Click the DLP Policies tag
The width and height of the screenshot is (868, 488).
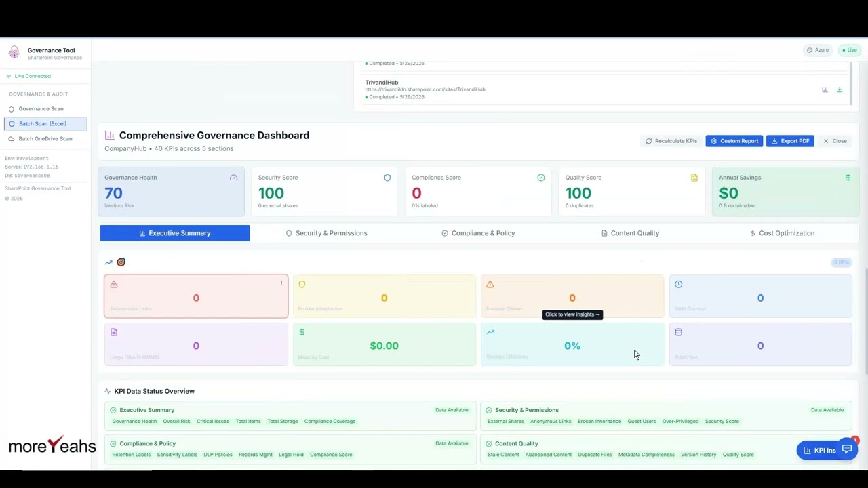218,455
